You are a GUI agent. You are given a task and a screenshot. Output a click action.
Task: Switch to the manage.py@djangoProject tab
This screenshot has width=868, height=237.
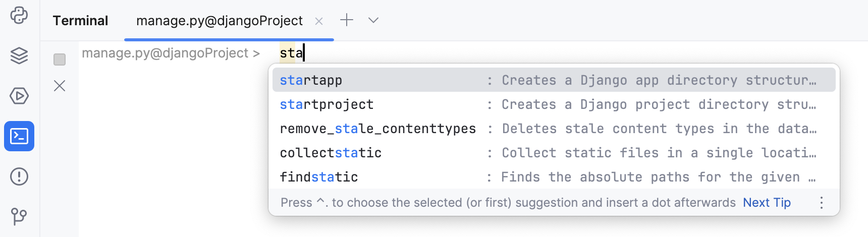tap(219, 21)
